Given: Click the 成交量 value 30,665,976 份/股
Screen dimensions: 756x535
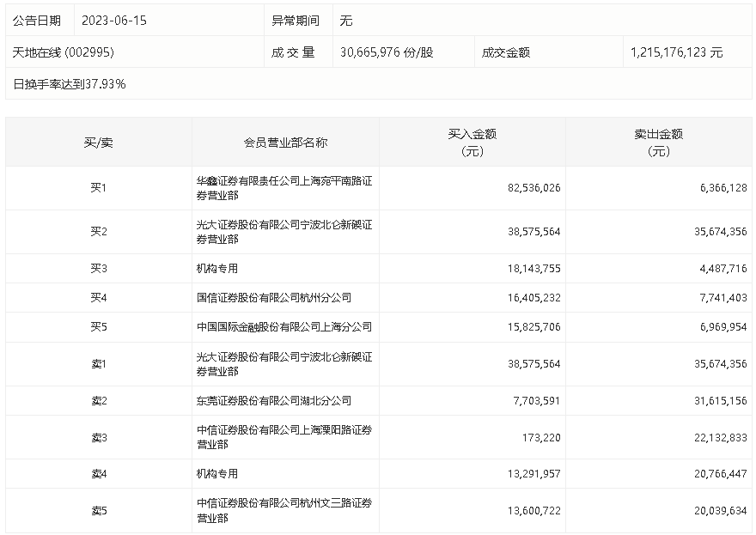Looking at the screenshot, I should point(387,52).
